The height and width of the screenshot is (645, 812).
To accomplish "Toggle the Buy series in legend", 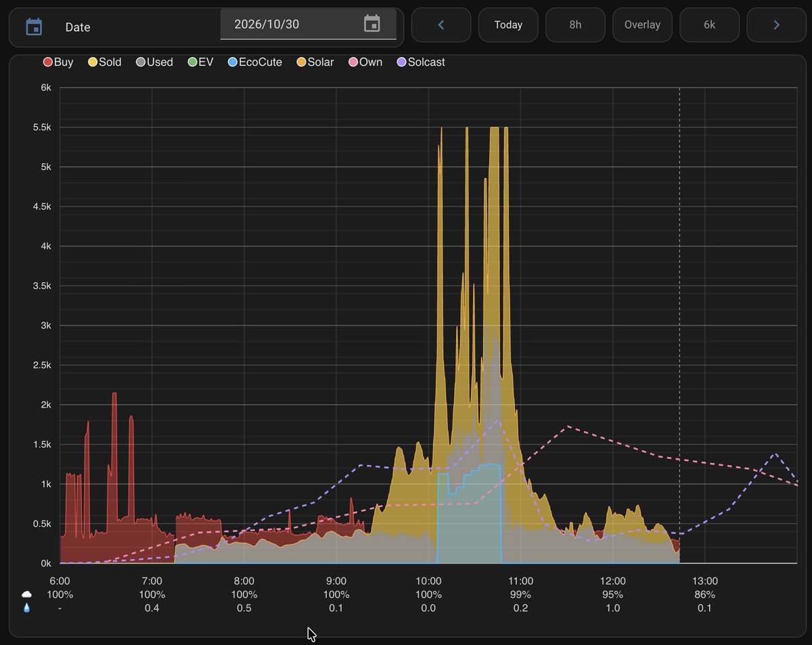I will tap(58, 62).
